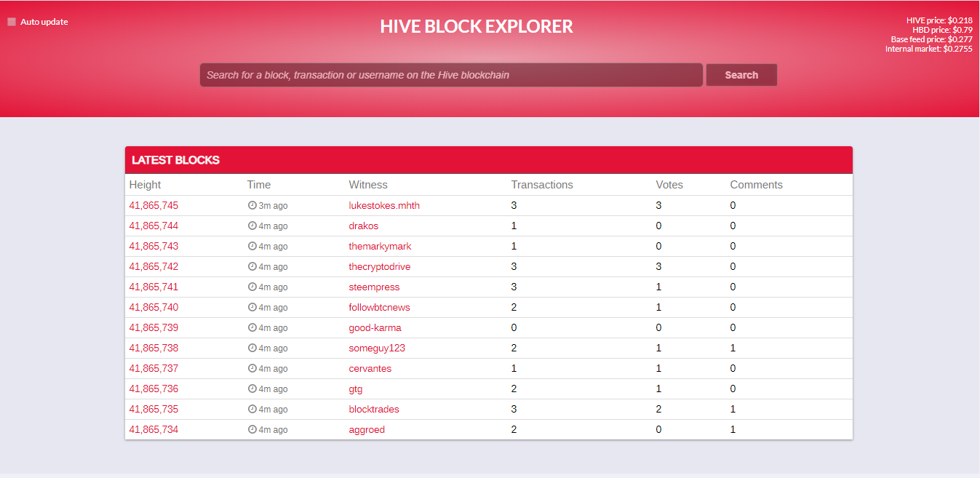980x478 pixels.
Task: Click the Auto update label text
Action: [x=44, y=22]
